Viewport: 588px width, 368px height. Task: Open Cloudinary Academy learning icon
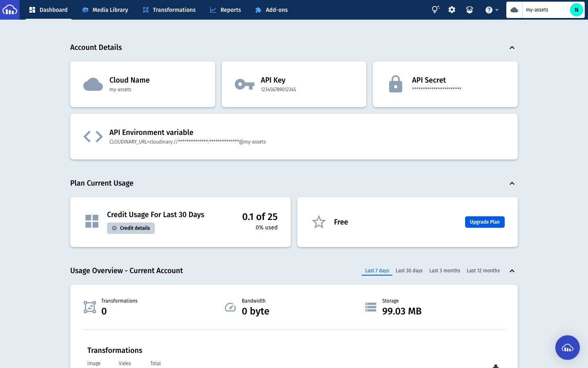click(x=469, y=9)
